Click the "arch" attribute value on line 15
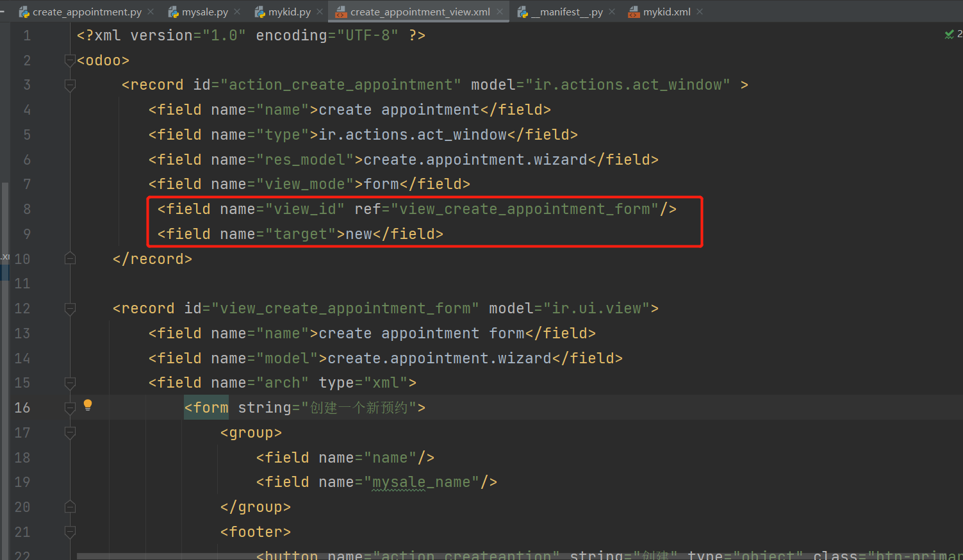Image resolution: width=963 pixels, height=560 pixels. (283, 383)
